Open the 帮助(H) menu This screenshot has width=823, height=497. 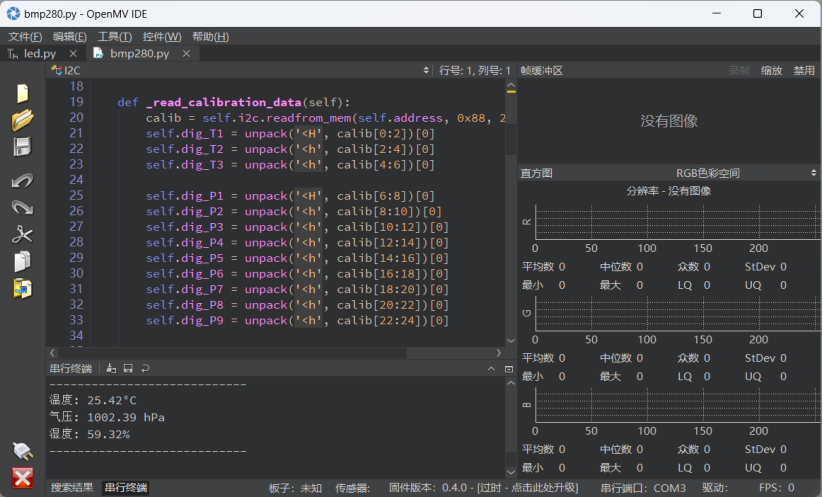coord(210,37)
